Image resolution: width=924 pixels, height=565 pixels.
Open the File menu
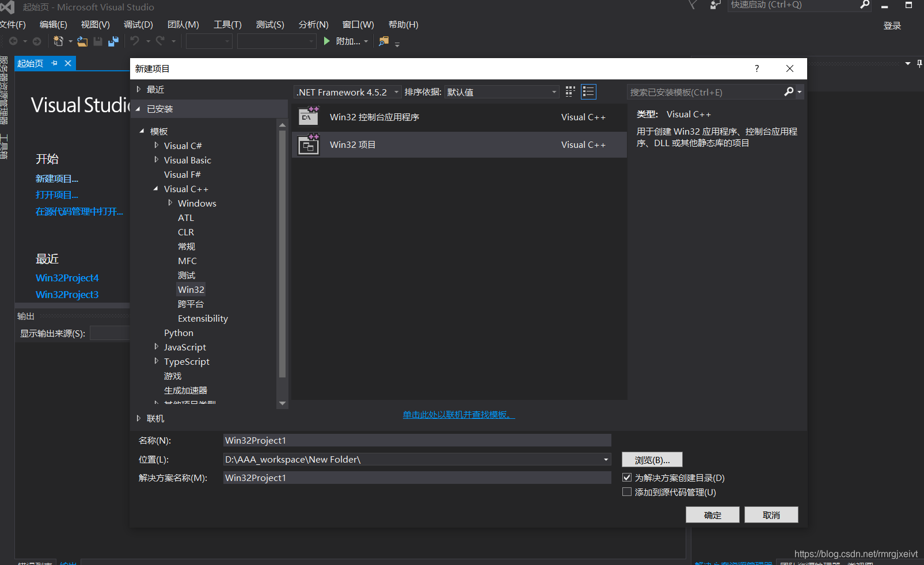click(x=13, y=25)
